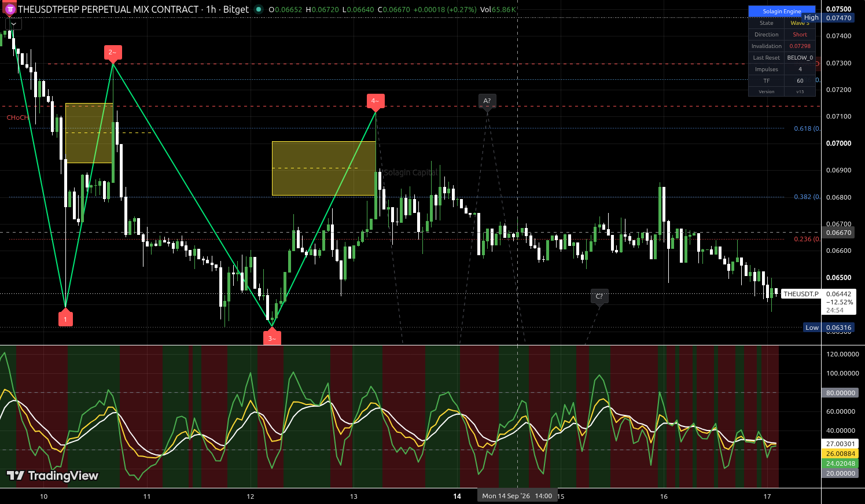Click the red CHoCH label

tap(17, 117)
